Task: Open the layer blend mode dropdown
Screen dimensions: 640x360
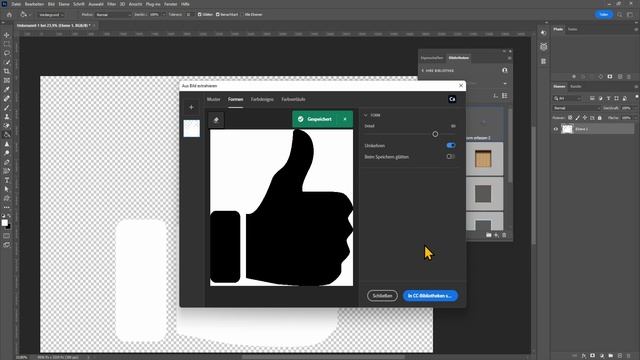Action: [576, 108]
